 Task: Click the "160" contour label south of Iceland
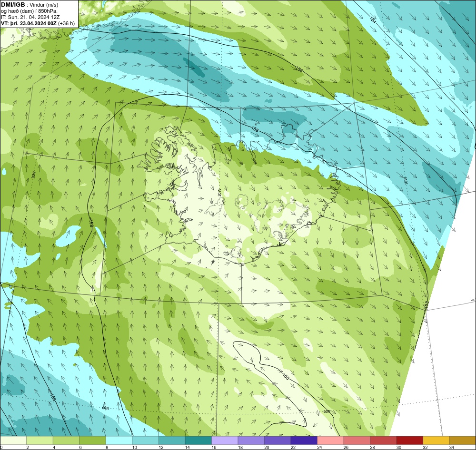285,376
